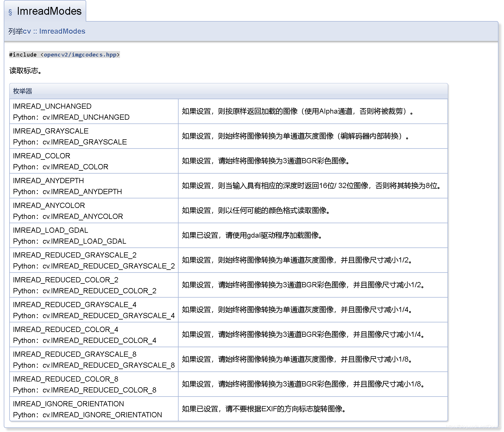
Task: Open the opencv2/imgcodecs.hpp include link
Action: pos(80,55)
